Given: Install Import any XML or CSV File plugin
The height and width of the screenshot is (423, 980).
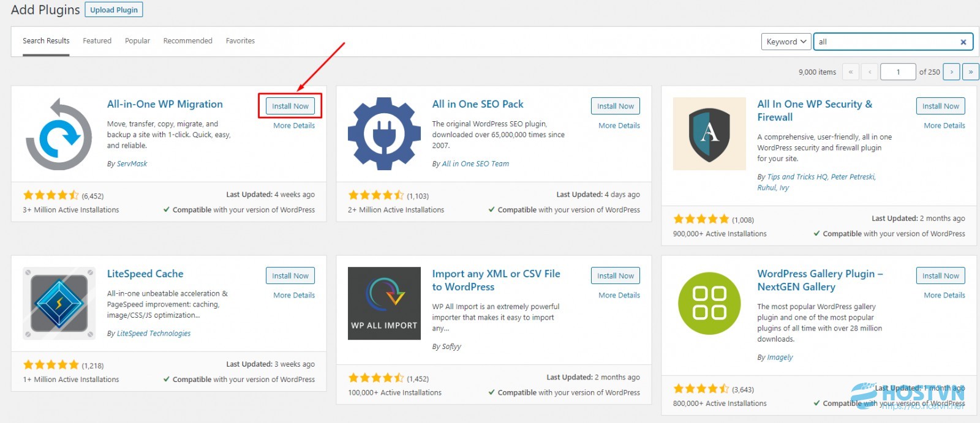Looking at the screenshot, I should coord(616,275).
